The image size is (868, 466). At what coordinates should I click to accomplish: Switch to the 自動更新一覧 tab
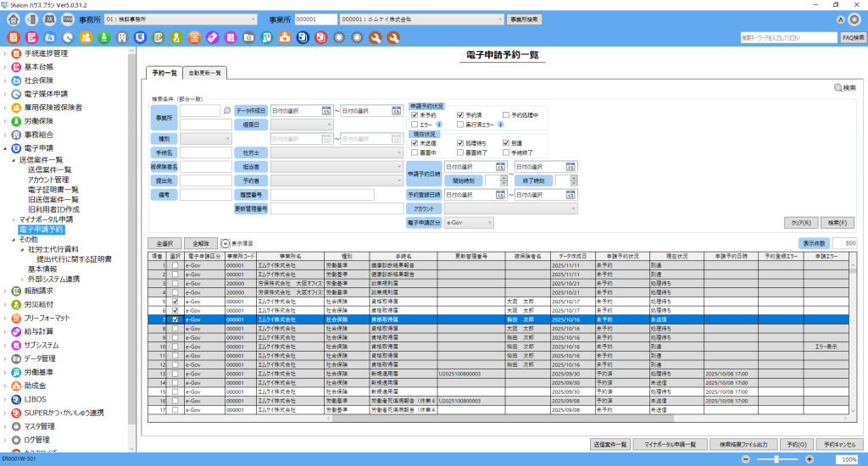[x=204, y=73]
